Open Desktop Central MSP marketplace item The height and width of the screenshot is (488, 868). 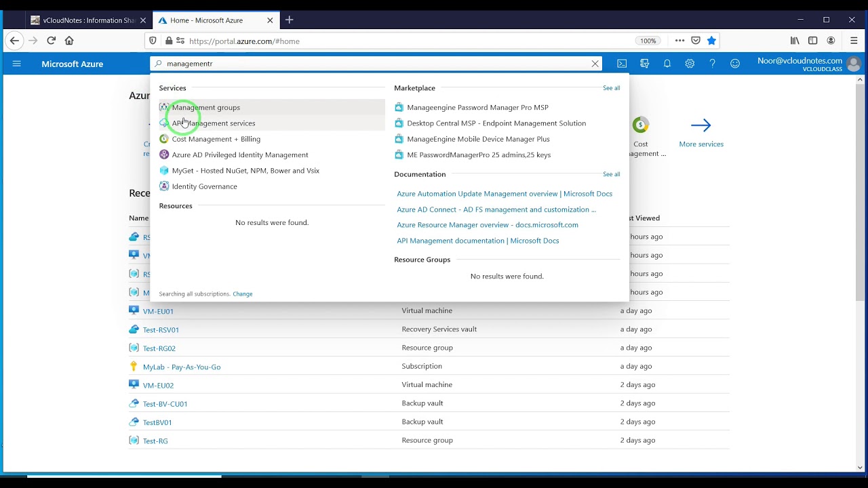pos(496,123)
